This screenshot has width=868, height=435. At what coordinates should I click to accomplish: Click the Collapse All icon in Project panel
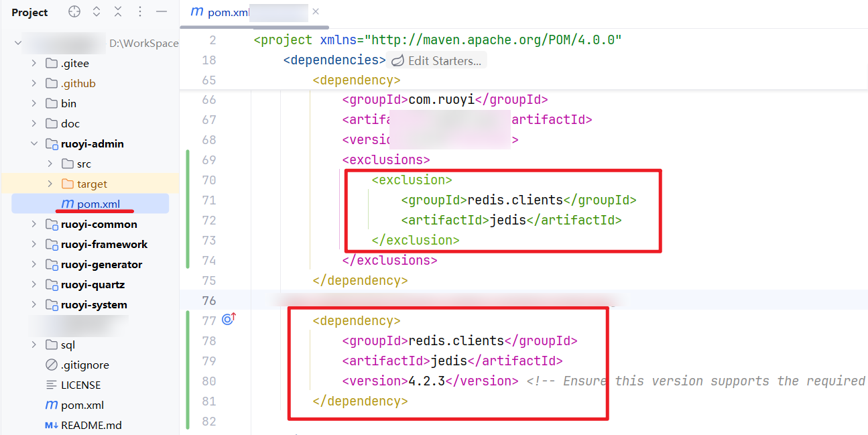point(118,12)
